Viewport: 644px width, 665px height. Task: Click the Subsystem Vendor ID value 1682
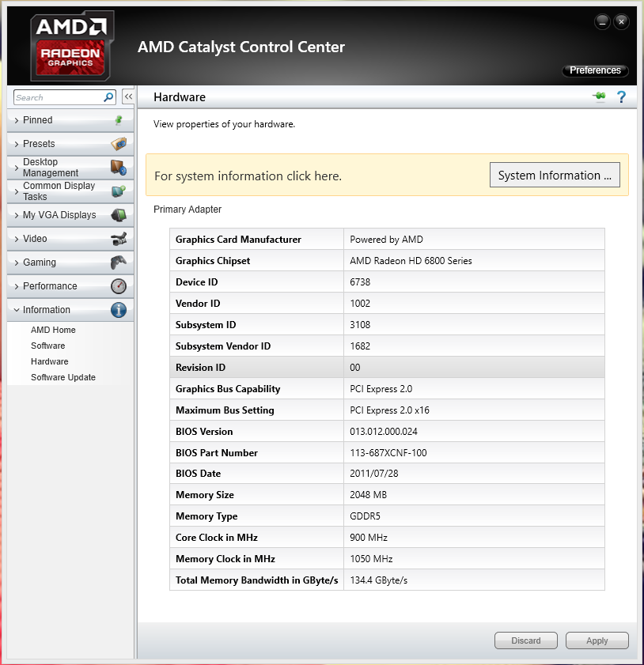[360, 346]
